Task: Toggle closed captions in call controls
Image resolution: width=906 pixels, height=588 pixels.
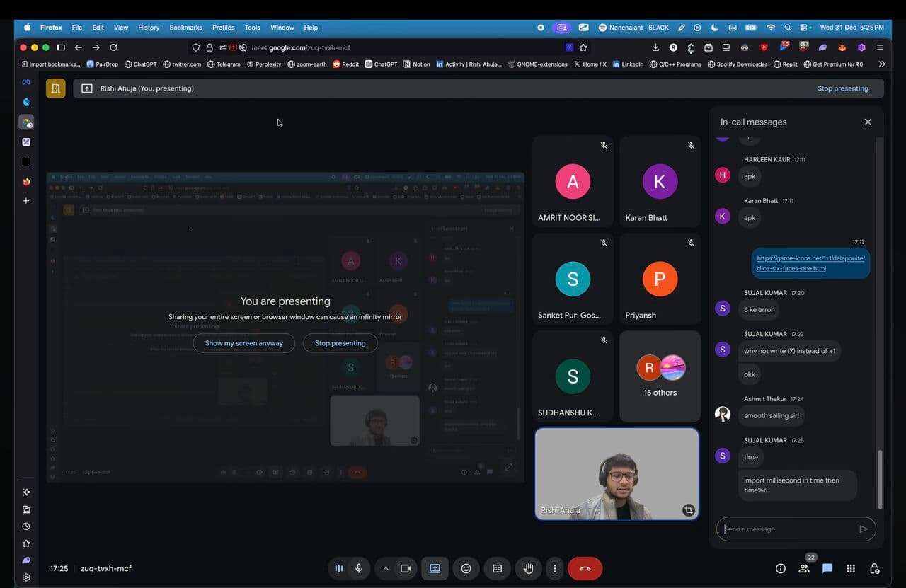Action: tap(498, 568)
